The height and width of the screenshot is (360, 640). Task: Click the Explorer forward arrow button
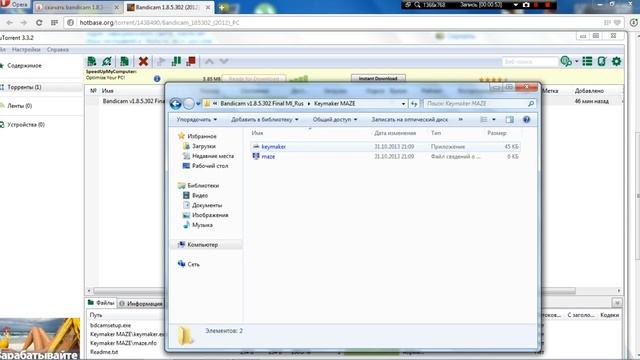(x=189, y=104)
